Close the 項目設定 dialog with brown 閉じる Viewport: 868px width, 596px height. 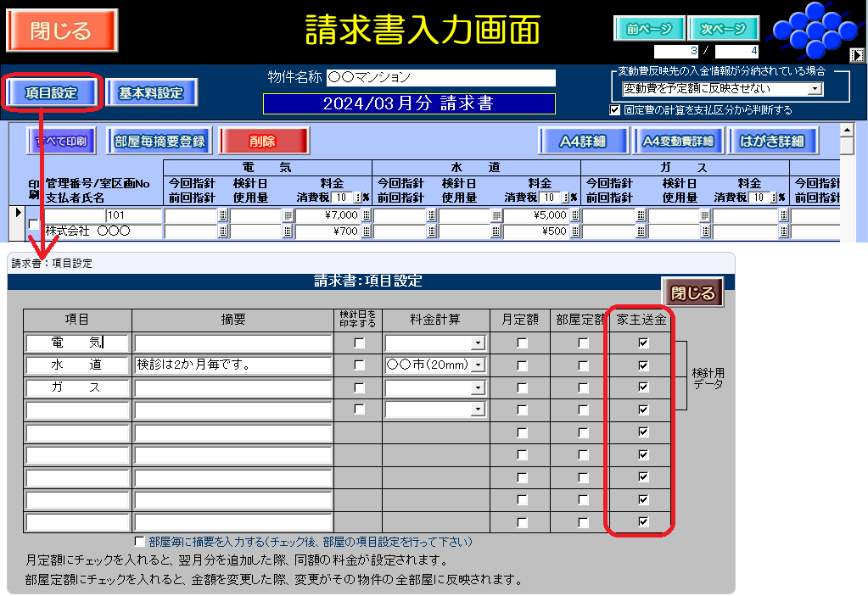point(693,293)
